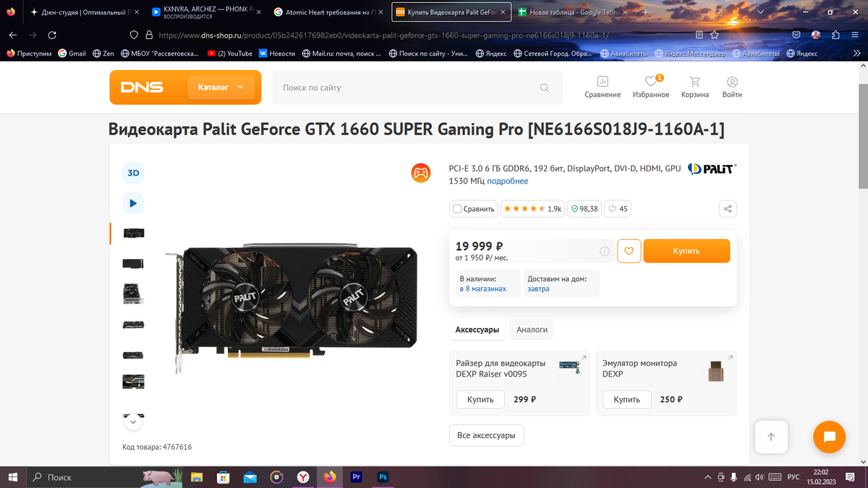Switch to the Аналоги tab

(532, 330)
